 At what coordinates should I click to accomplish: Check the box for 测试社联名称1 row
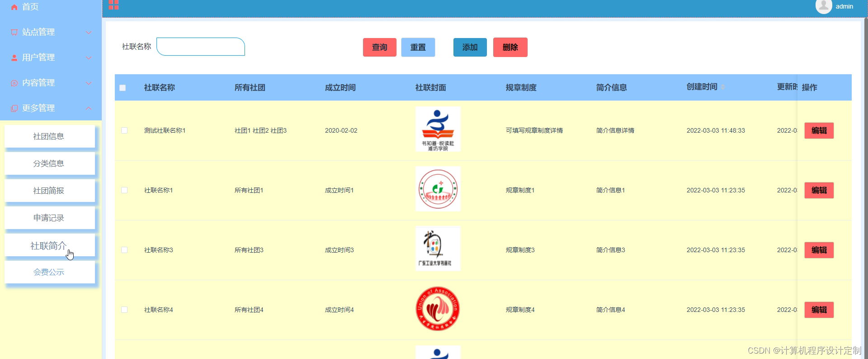coord(124,130)
